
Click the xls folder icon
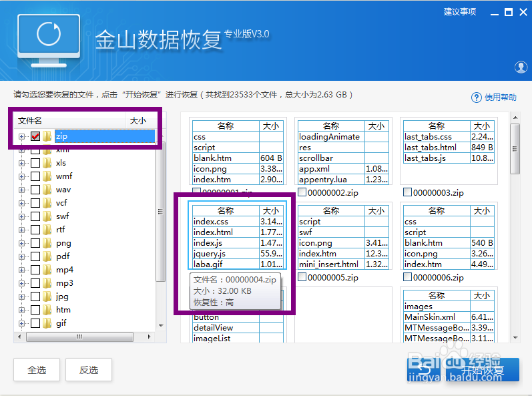(x=47, y=163)
